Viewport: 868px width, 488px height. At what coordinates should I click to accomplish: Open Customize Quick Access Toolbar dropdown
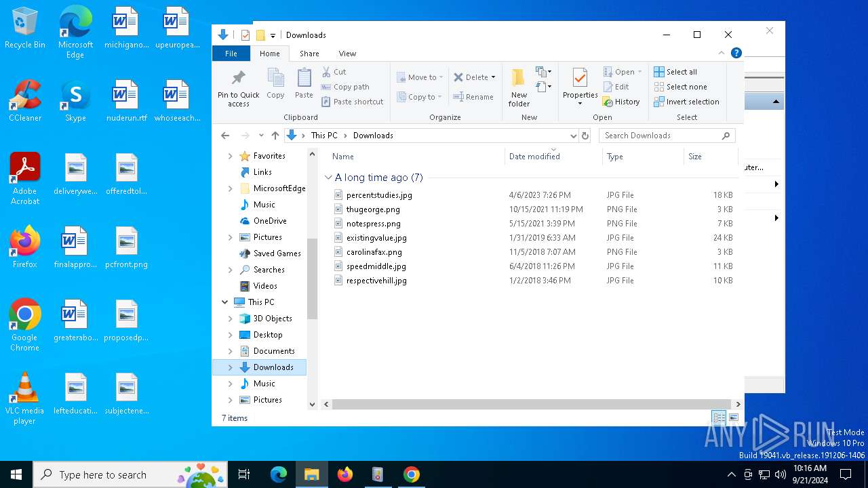(x=273, y=35)
